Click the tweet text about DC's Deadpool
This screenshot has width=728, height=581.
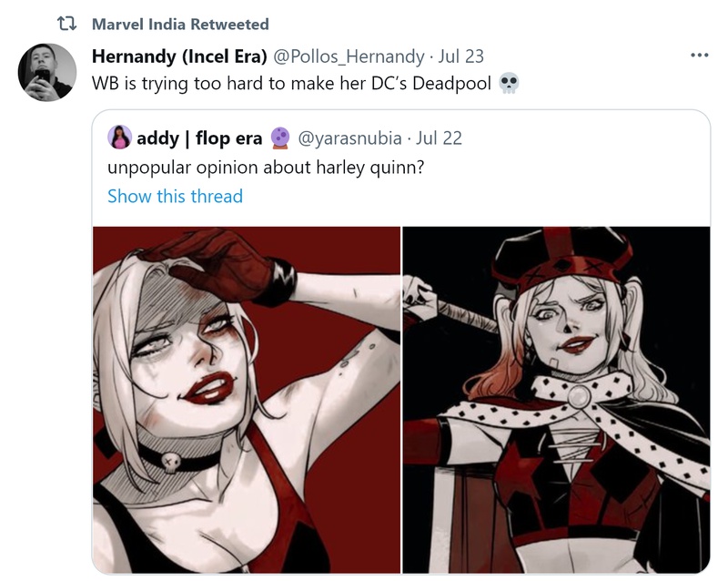tap(291, 84)
